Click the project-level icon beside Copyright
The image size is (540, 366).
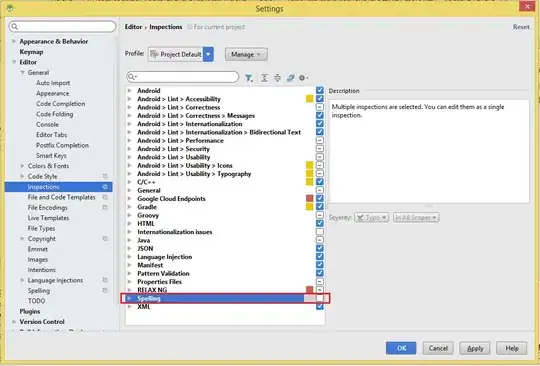pyautogui.click(x=105, y=239)
